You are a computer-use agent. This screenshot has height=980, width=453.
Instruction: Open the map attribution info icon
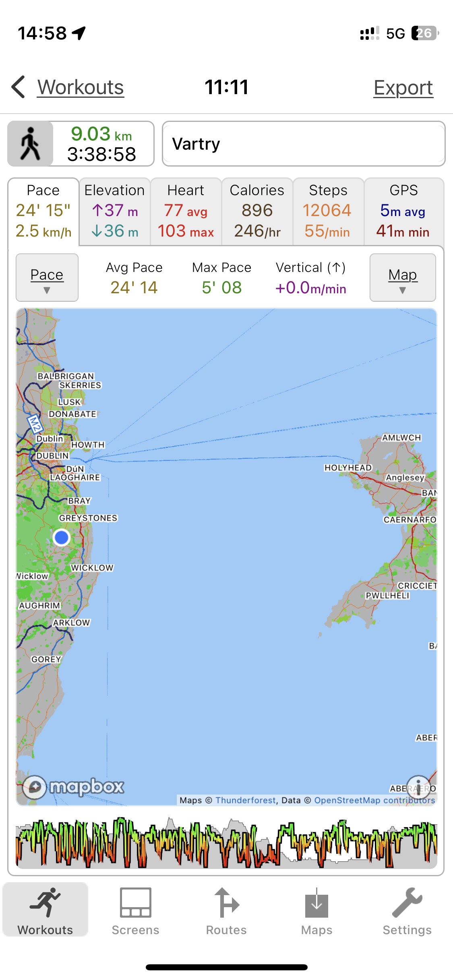[418, 787]
